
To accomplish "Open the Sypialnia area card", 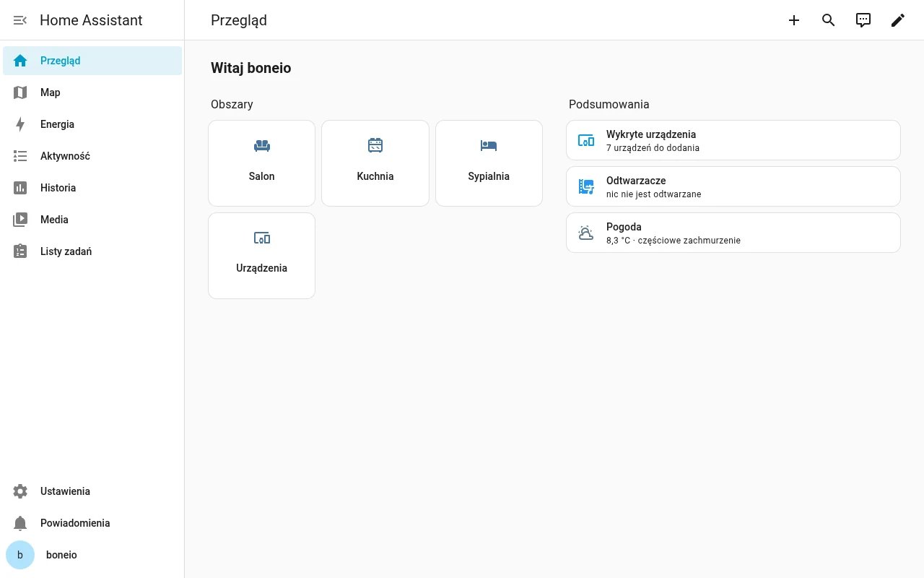I will 489,163.
